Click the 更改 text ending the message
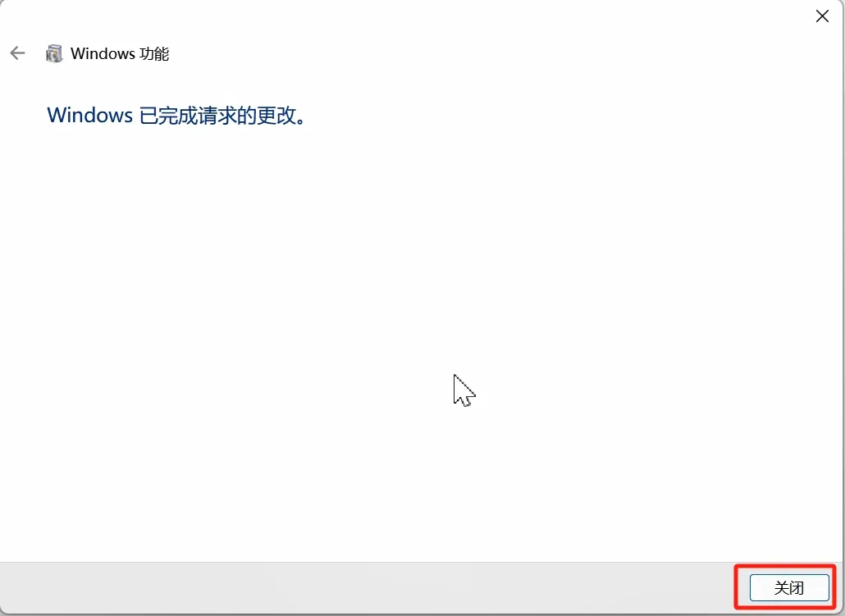 (276, 115)
